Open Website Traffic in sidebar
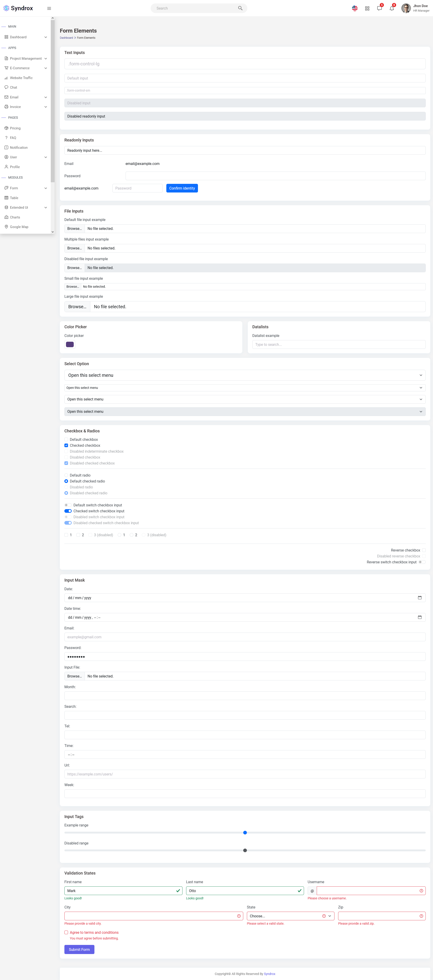The height and width of the screenshot is (980, 433). click(21, 78)
